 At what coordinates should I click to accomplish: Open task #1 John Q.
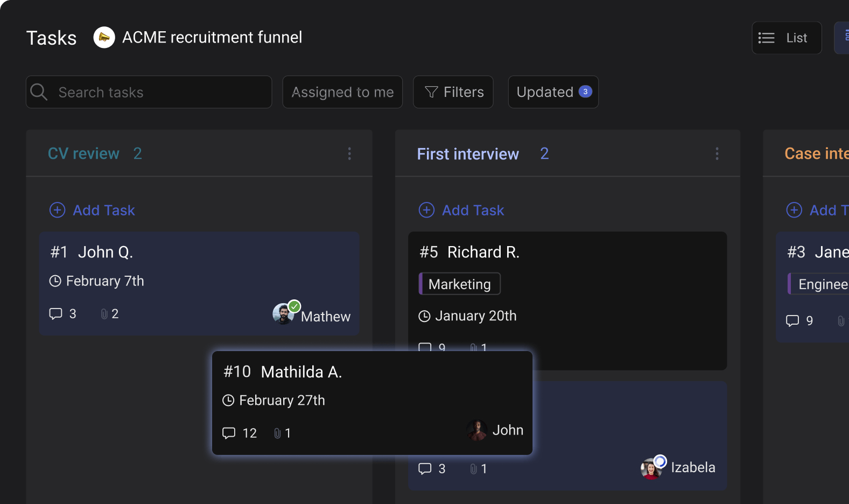click(199, 284)
